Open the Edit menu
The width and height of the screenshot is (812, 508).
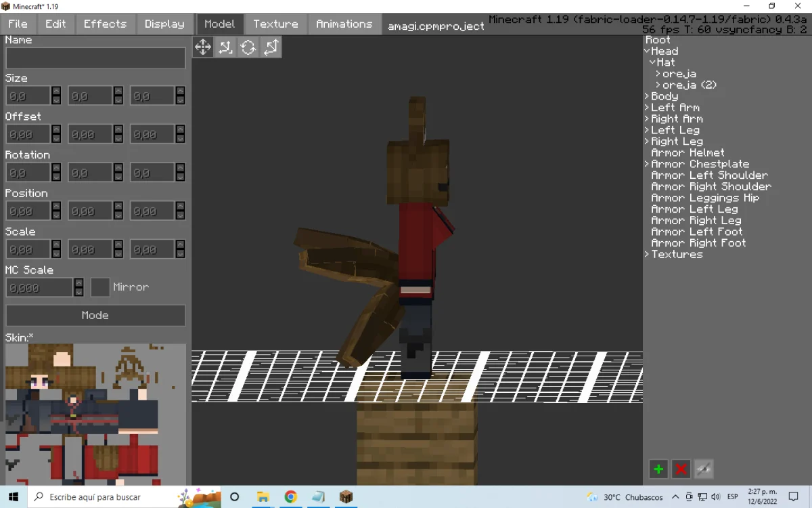(x=55, y=24)
